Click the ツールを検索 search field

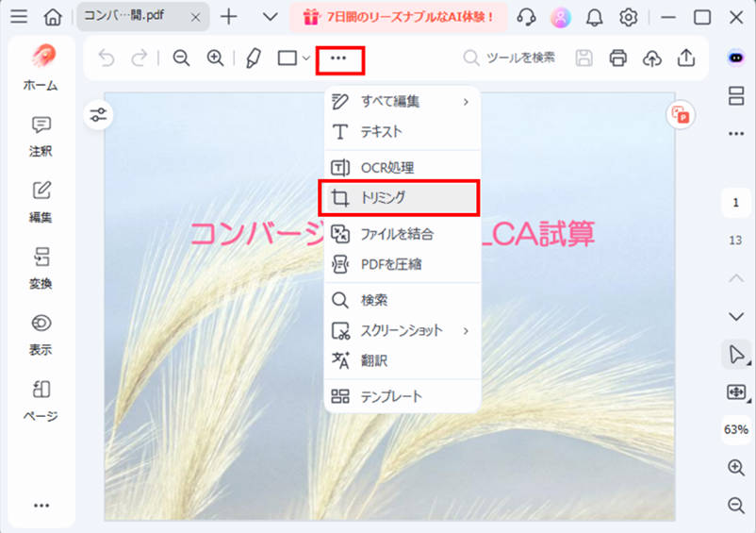509,58
